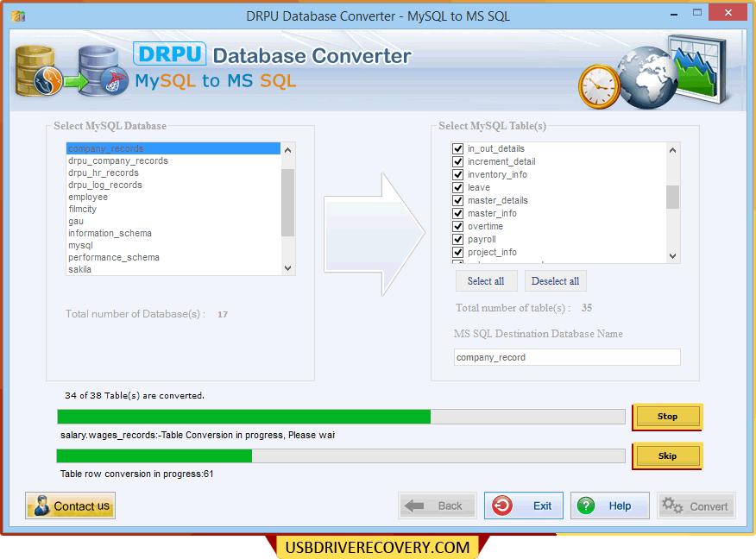Minimize the converter window
This screenshot has width=756, height=559.
coord(674,15)
